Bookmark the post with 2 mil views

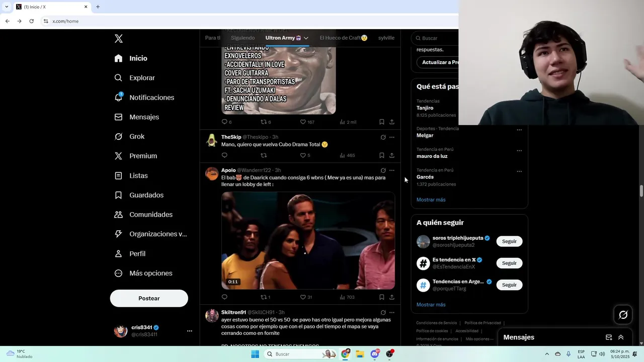(x=382, y=122)
